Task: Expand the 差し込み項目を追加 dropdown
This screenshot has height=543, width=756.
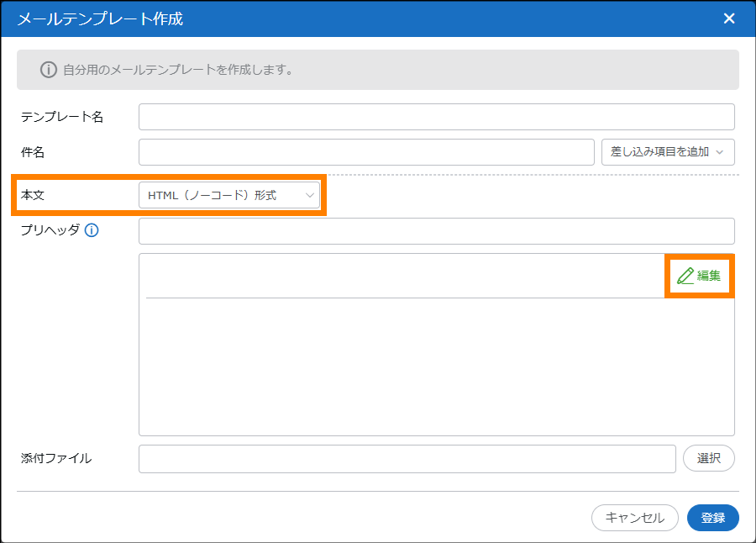Action: click(668, 152)
